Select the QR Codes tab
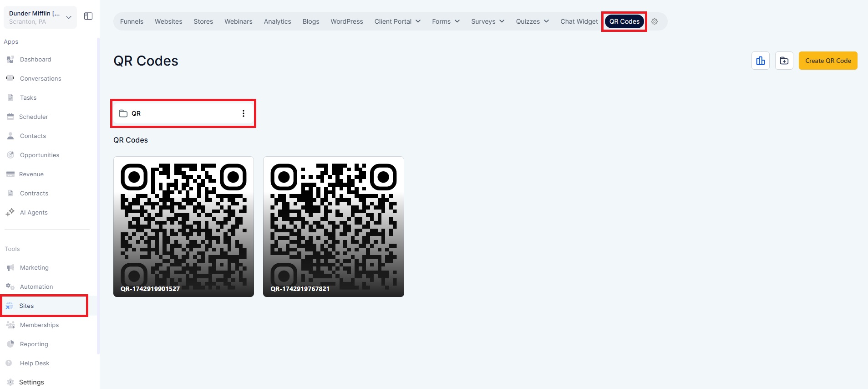The width and height of the screenshot is (868, 389). 624,21
